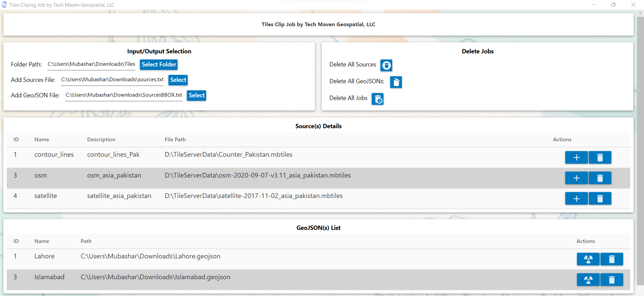Click the satellite_asia_pakistan description cell
The image size is (644, 296).
[119, 196]
